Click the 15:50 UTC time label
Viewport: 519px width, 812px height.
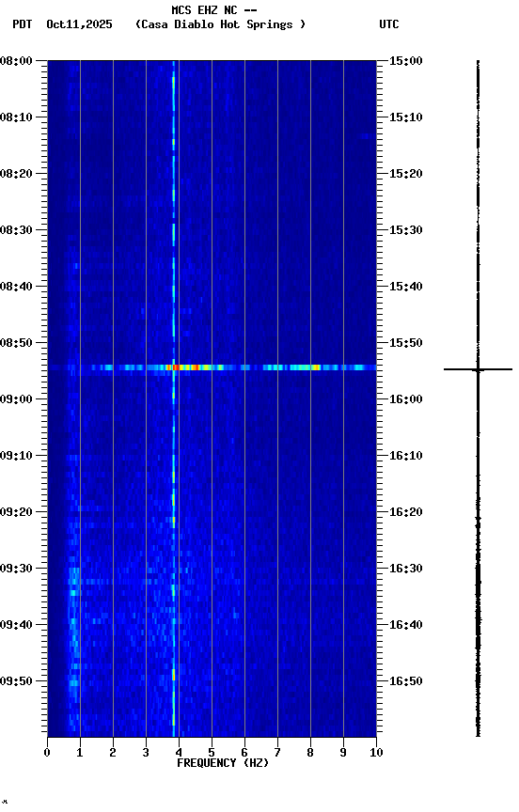pos(406,343)
